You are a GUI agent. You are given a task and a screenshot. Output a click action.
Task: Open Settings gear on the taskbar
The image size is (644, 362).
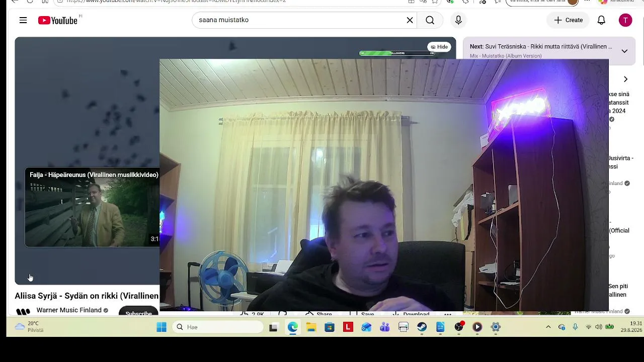pyautogui.click(x=496, y=327)
